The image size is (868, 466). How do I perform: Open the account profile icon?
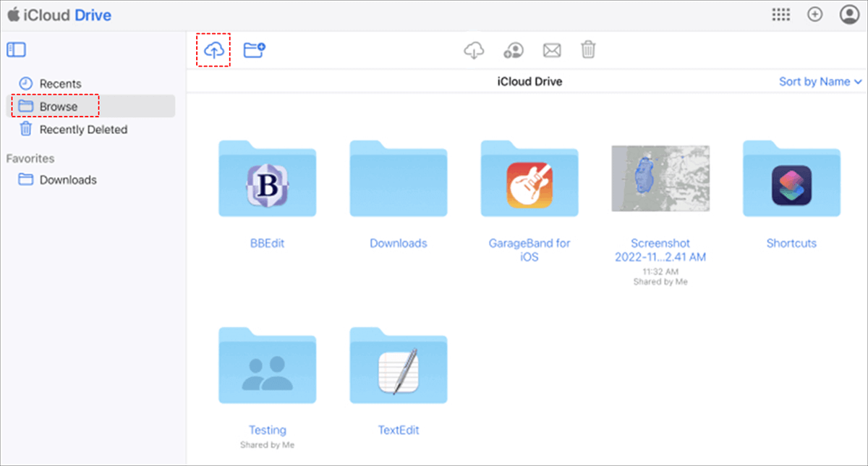click(849, 14)
